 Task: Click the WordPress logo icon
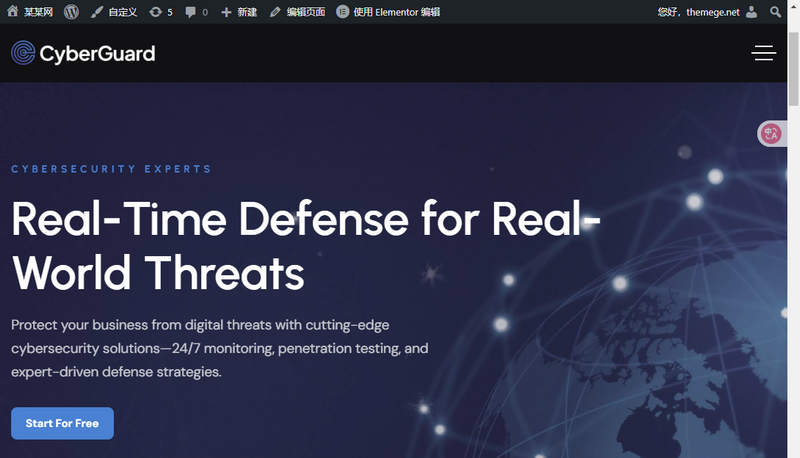pos(71,12)
